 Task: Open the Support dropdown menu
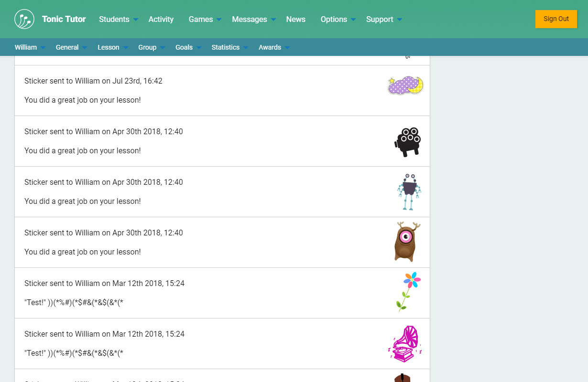pyautogui.click(x=383, y=19)
